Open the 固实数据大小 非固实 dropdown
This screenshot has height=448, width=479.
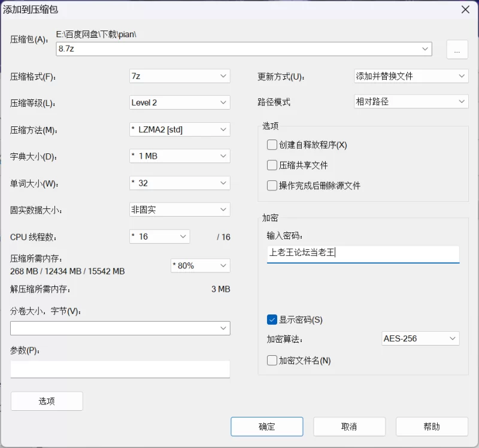(x=180, y=210)
